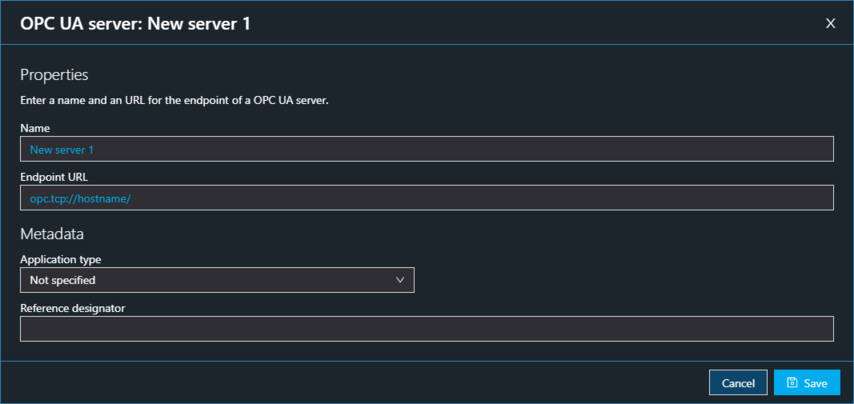Click the 'Reference designator' label
This screenshot has height=404, width=854.
click(x=73, y=308)
